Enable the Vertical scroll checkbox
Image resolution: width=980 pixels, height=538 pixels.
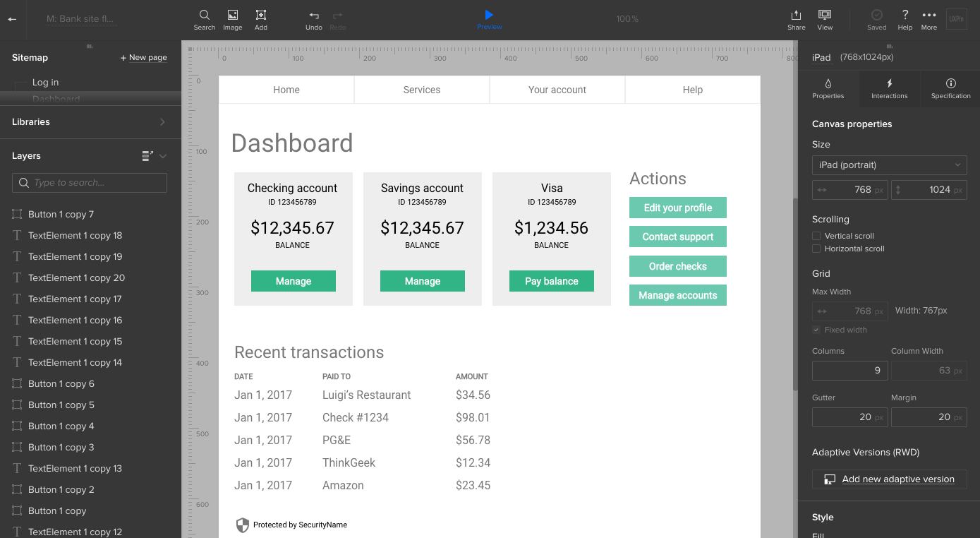(816, 236)
